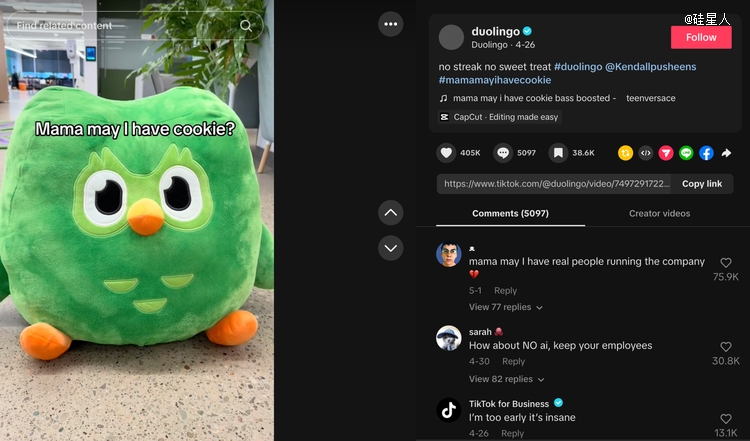Bookmark the video to favorites
The image size is (750, 441).
(x=558, y=153)
